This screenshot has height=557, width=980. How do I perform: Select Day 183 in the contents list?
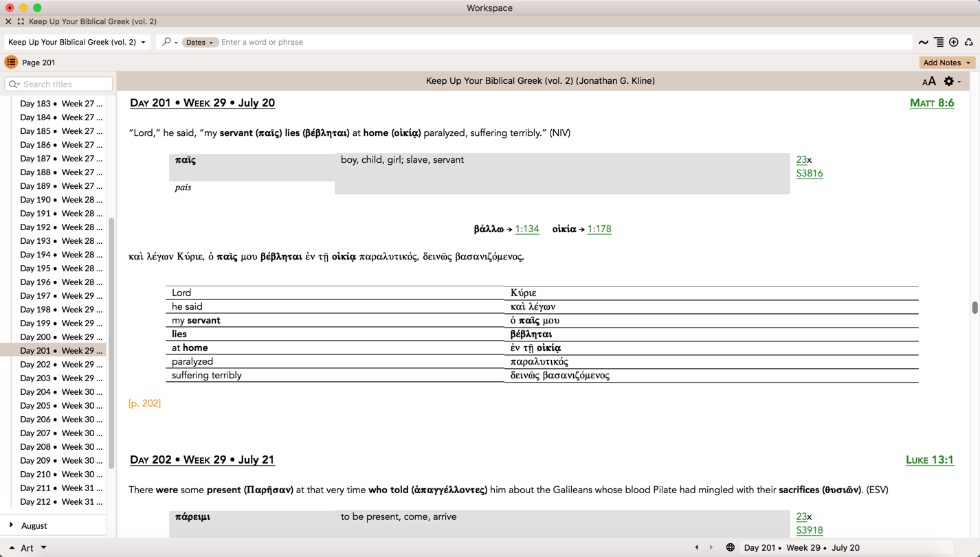pyautogui.click(x=61, y=104)
